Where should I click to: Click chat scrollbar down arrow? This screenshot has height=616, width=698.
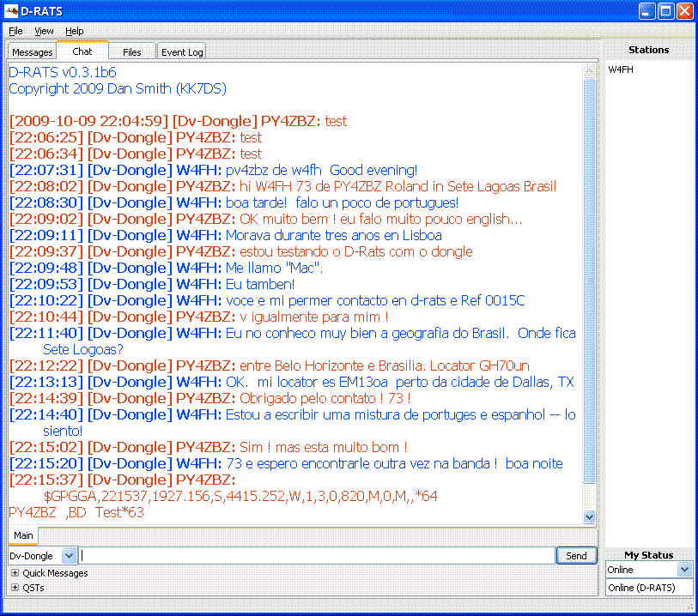[x=589, y=516]
